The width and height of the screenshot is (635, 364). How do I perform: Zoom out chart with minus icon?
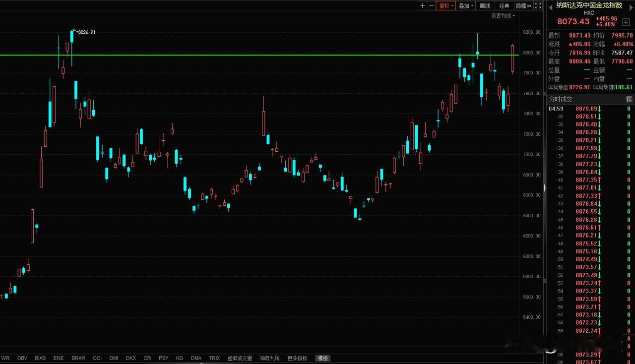[431, 5]
